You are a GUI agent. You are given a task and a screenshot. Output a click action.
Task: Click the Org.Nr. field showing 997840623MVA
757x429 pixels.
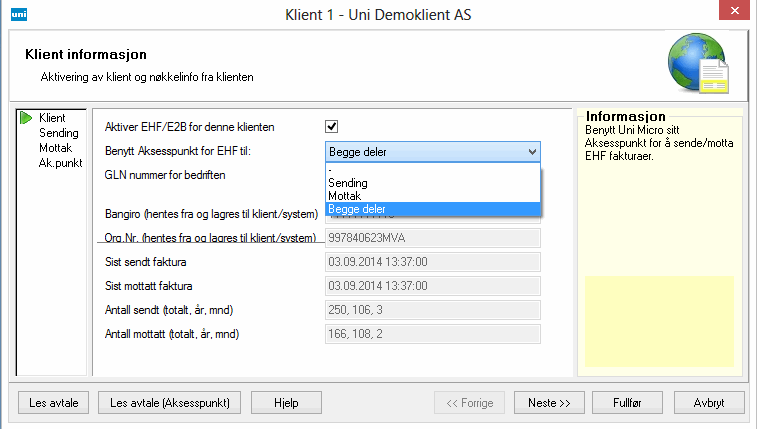432,237
